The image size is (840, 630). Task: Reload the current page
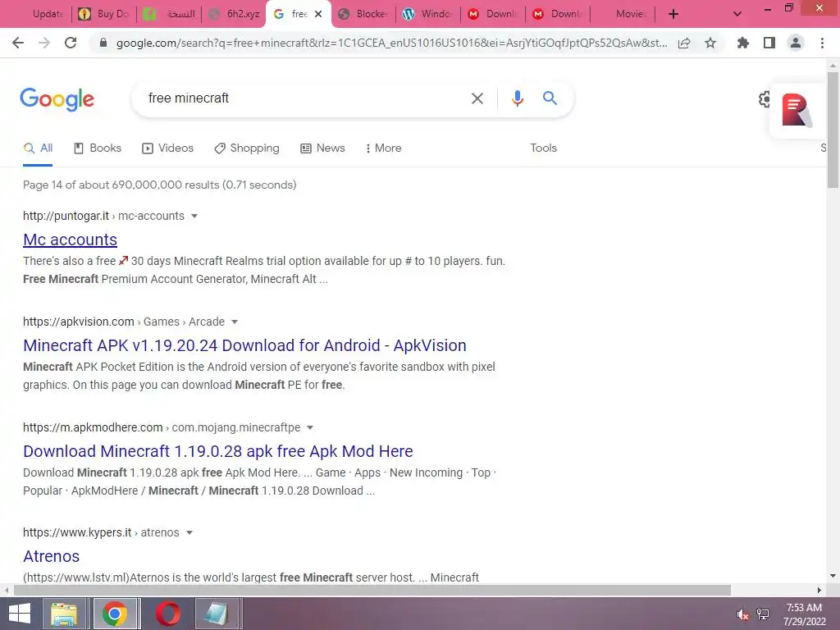coord(71,43)
